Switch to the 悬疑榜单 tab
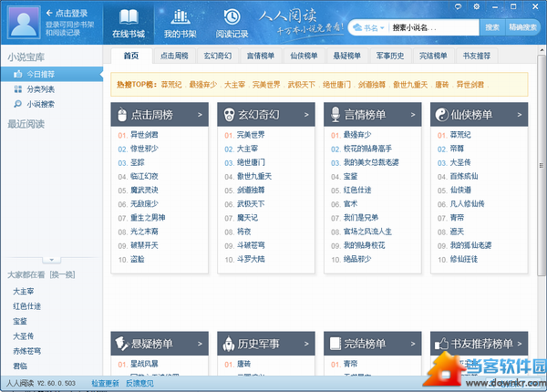Image resolution: width=547 pixels, height=392 pixels. 347,56
